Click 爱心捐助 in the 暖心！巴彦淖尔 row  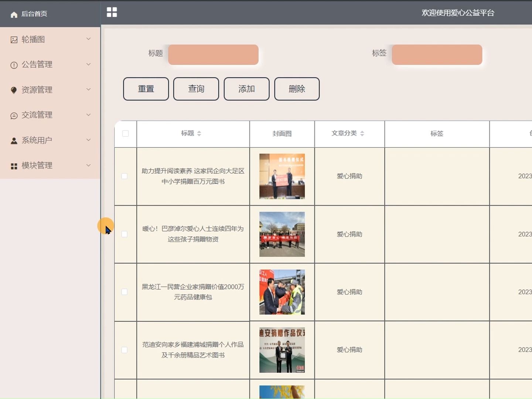349,234
